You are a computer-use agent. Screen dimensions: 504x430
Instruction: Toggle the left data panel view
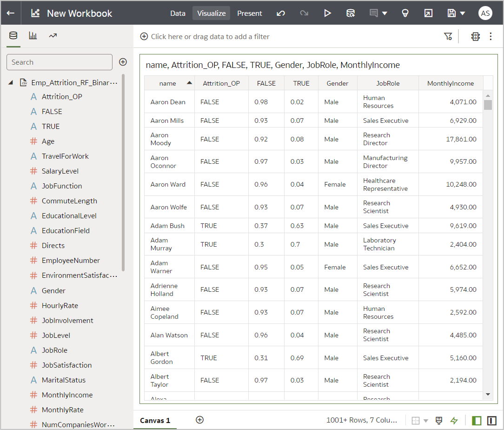point(477,420)
